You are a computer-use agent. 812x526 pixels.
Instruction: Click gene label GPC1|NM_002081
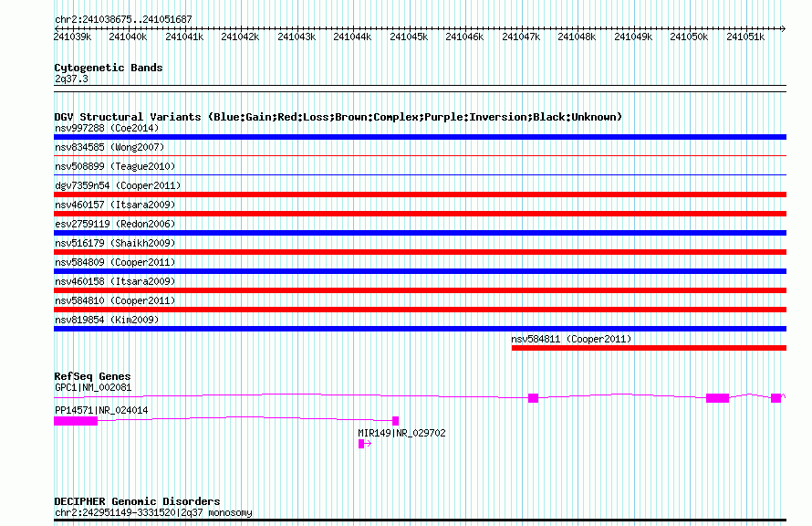(x=93, y=387)
